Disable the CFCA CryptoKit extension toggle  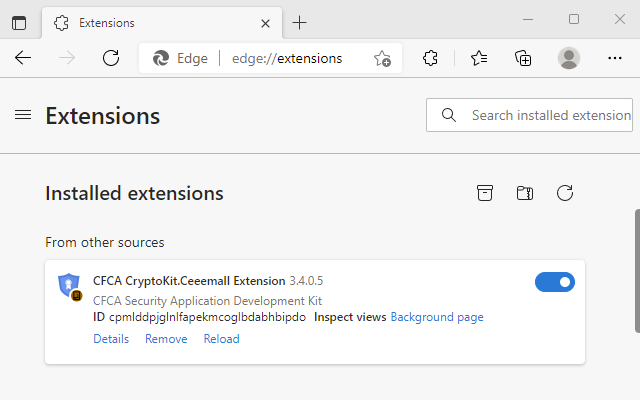click(555, 282)
